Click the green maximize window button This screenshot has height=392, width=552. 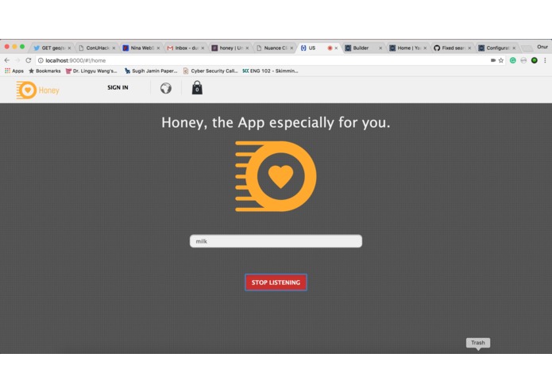(22, 47)
